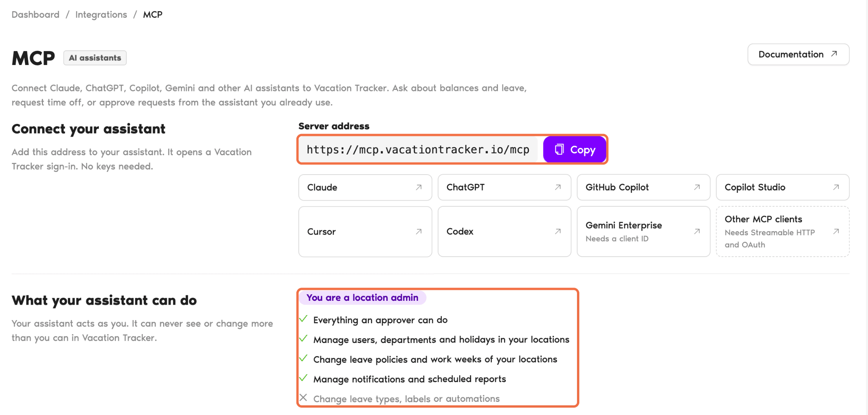
Task: Click the arrow icon beside Documentation
Action: [834, 54]
